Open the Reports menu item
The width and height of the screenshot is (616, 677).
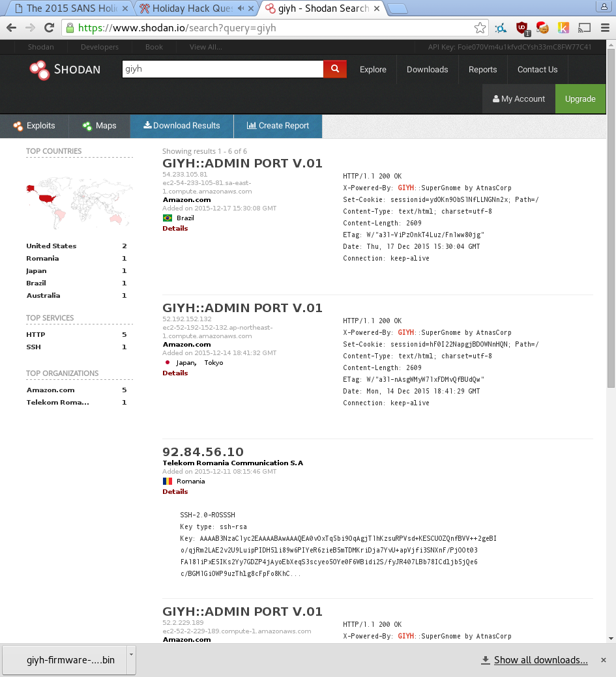tap(482, 70)
